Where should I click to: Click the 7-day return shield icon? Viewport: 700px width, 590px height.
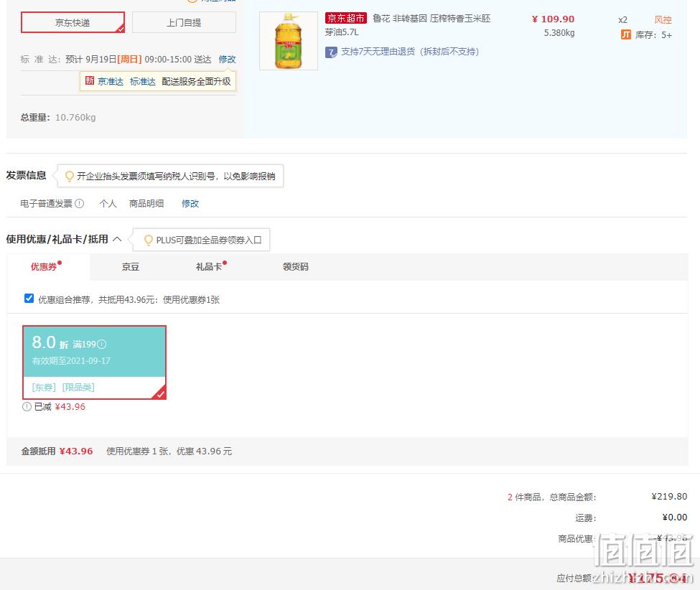coord(331,52)
